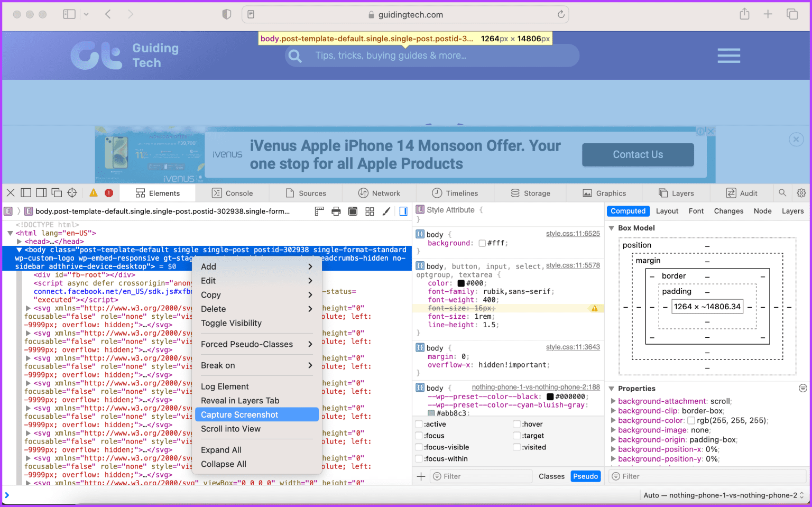
Task: Choose Capture Screenshot from context menu
Action: coord(239,414)
